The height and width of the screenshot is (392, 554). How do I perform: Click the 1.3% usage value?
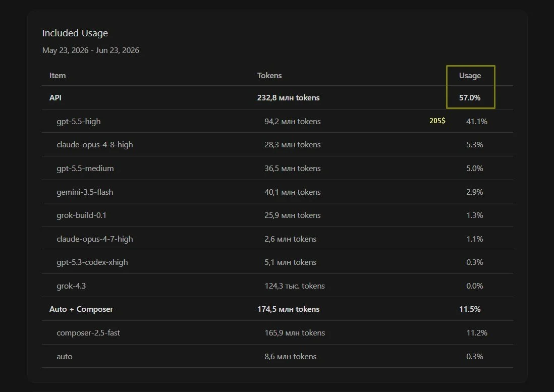[474, 215]
